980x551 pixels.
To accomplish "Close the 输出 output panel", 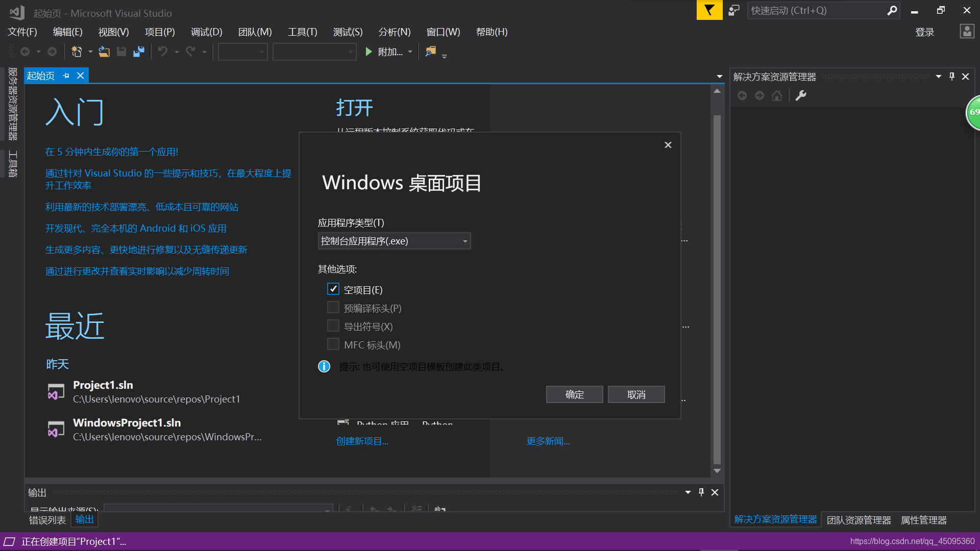I will point(715,492).
